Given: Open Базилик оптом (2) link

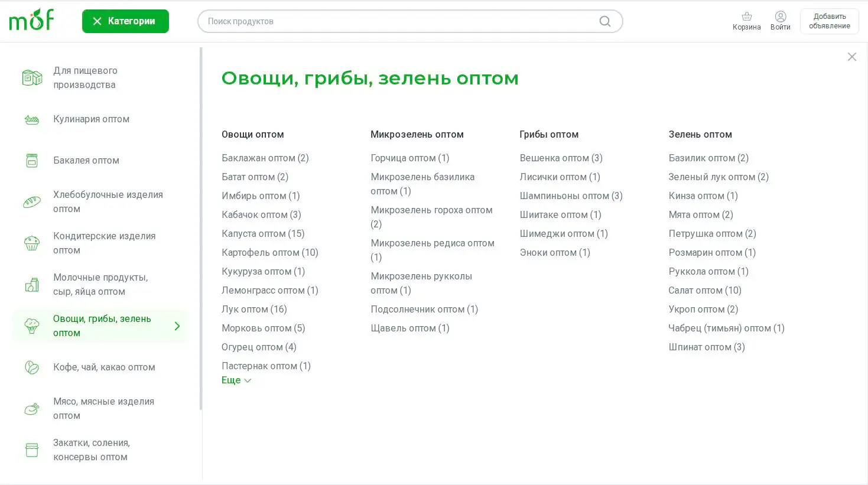Looking at the screenshot, I should click(708, 158).
